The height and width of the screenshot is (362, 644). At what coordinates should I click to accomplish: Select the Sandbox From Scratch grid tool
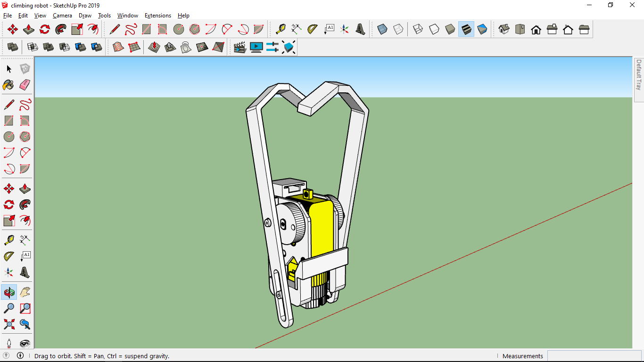[134, 47]
